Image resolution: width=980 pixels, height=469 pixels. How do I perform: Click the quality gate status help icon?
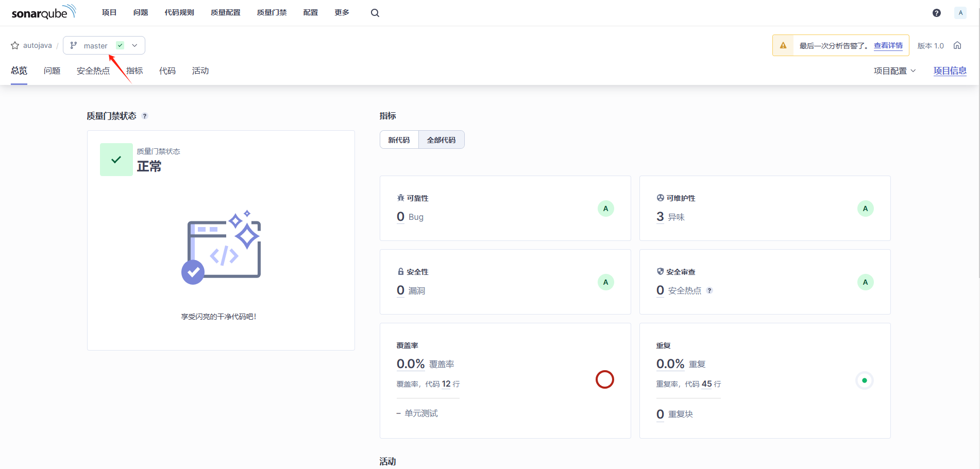pos(145,116)
